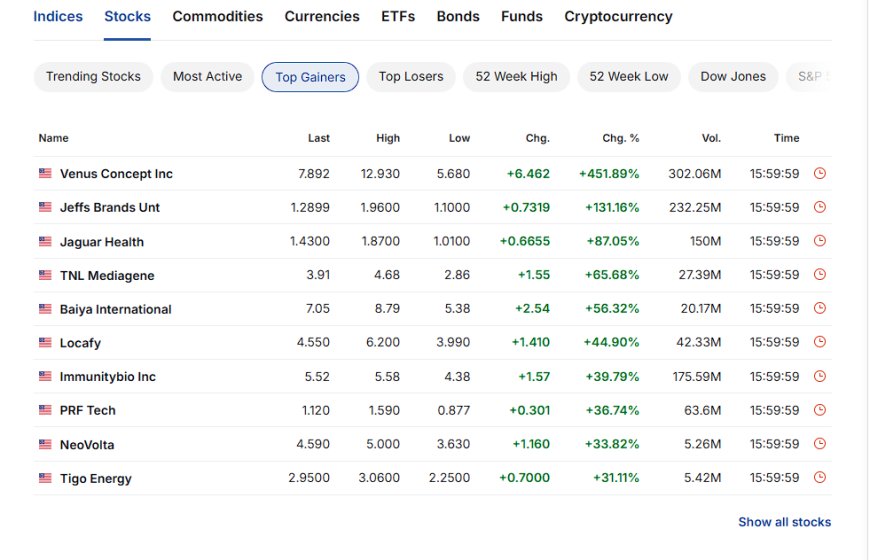Click the 7.892 last price value
The image size is (870, 560).
click(x=313, y=174)
